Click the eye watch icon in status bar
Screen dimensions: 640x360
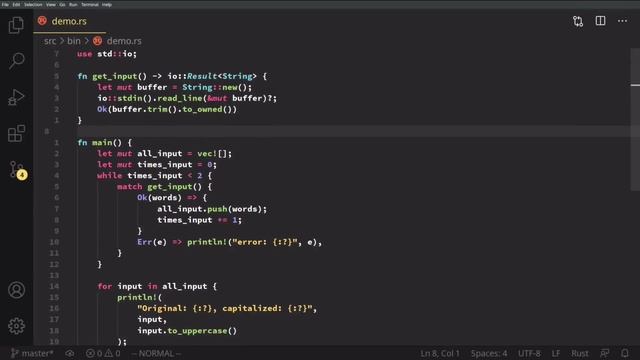(x=70, y=353)
